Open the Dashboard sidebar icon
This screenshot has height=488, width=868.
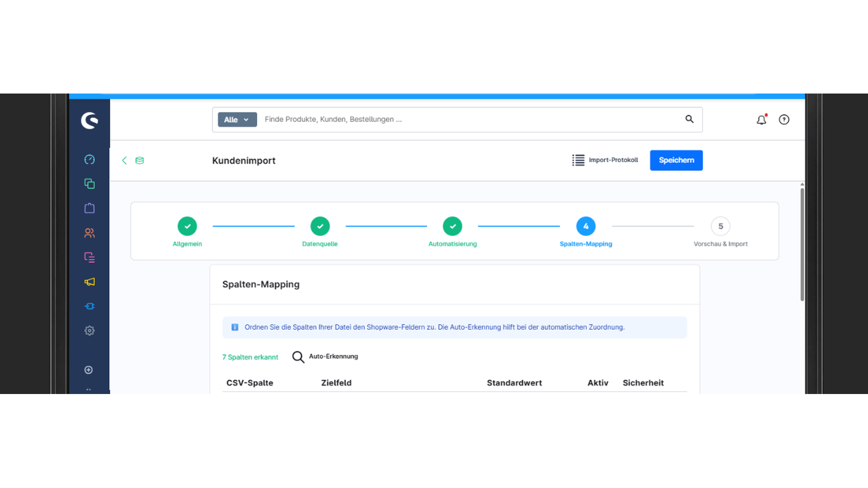coord(90,160)
